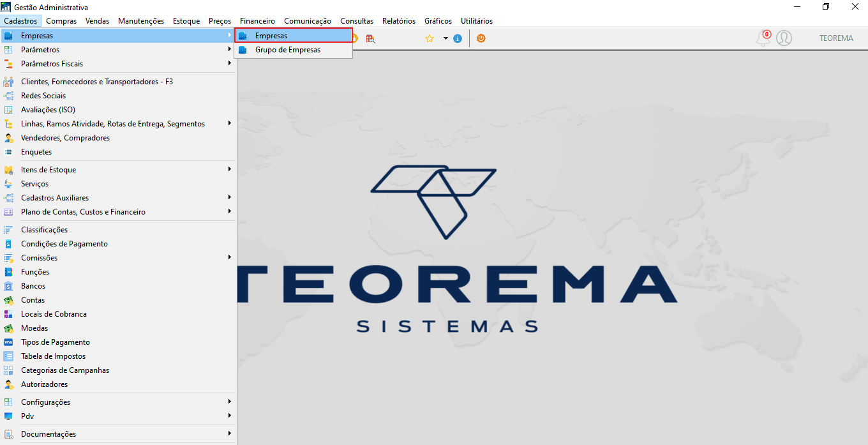The image size is (868, 445).
Task: Open the Consultas menu
Action: (x=357, y=21)
